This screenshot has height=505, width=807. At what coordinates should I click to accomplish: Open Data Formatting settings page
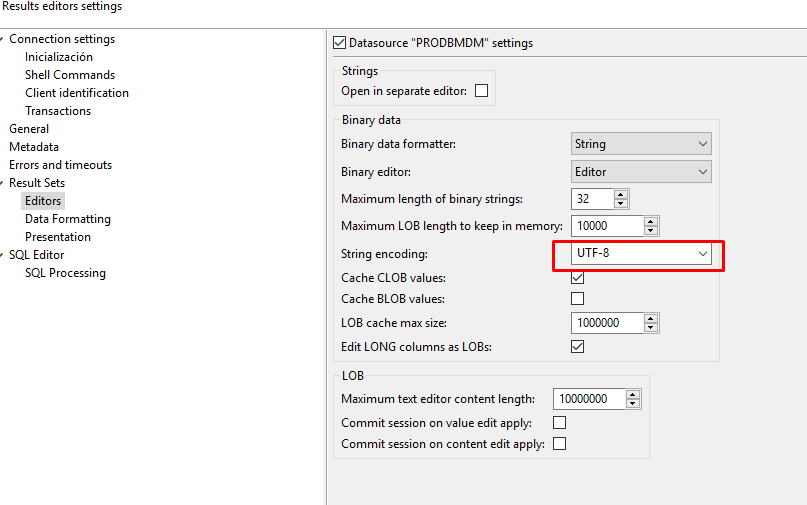tap(67, 219)
